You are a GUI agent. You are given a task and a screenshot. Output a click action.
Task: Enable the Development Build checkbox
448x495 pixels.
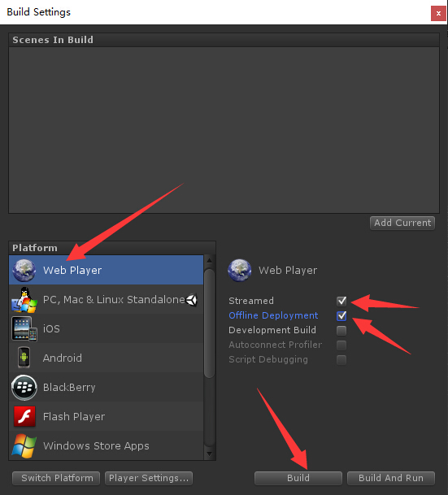point(341,330)
